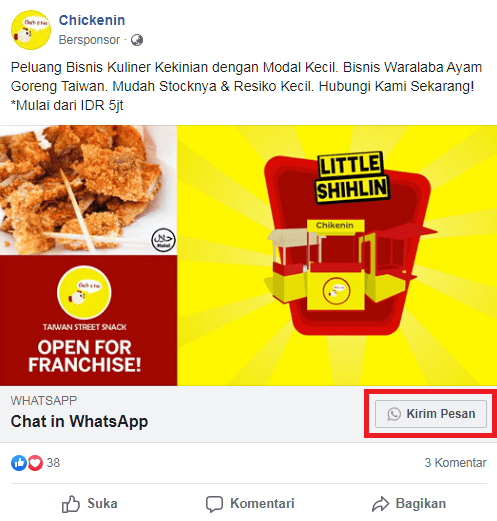Open the 38 reactions count

pos(53,463)
